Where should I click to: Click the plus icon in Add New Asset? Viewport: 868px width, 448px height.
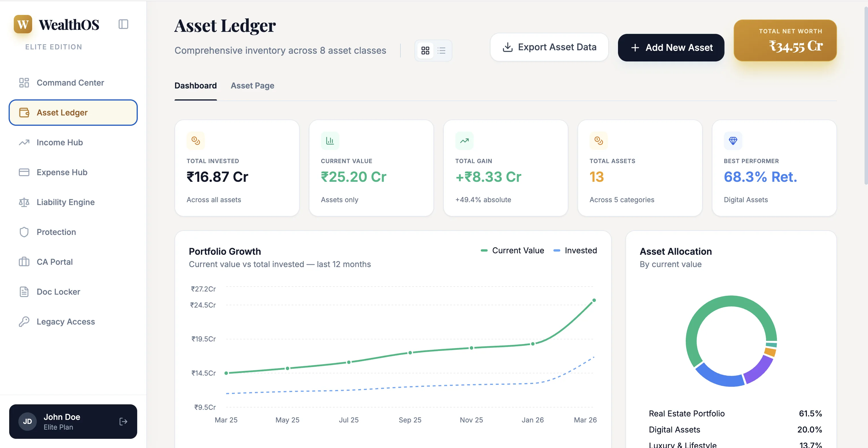[x=635, y=48]
